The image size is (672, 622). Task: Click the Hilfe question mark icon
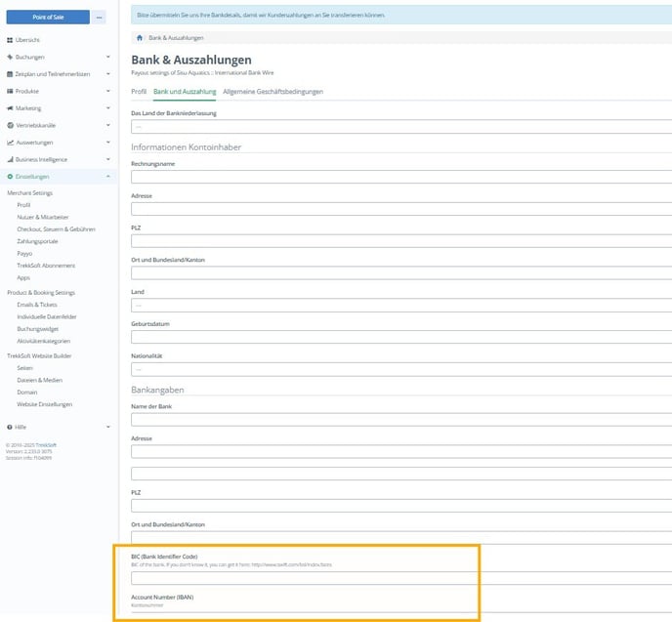(x=10, y=427)
